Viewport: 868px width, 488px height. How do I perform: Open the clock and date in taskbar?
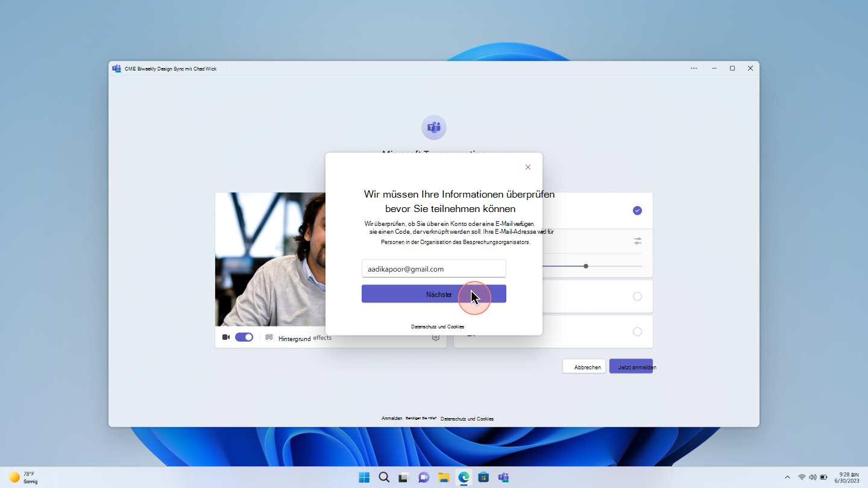coord(847,477)
